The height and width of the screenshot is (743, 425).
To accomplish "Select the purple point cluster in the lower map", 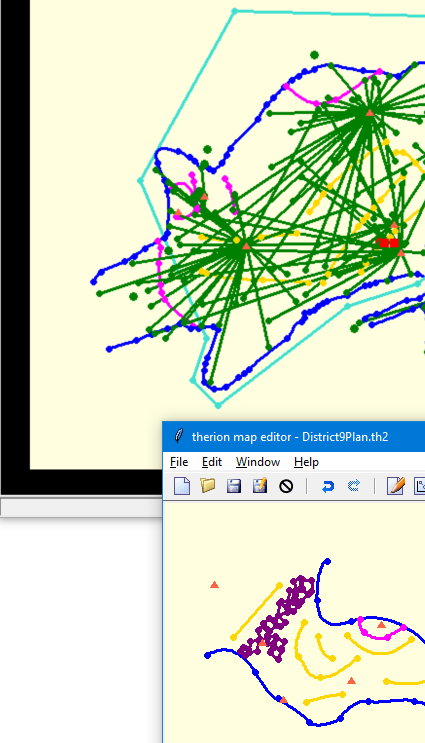I will (276, 618).
